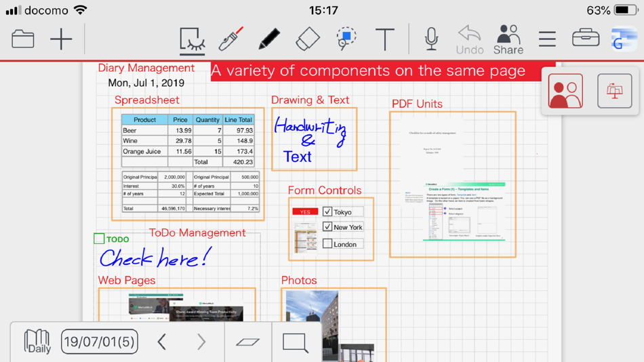Tap the 15:17 clock in status bar

pos(323,10)
